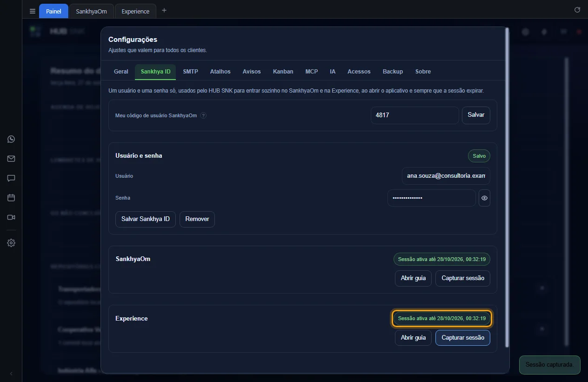Switch to the Experience top tab
The width and height of the screenshot is (588, 382).
(135, 11)
